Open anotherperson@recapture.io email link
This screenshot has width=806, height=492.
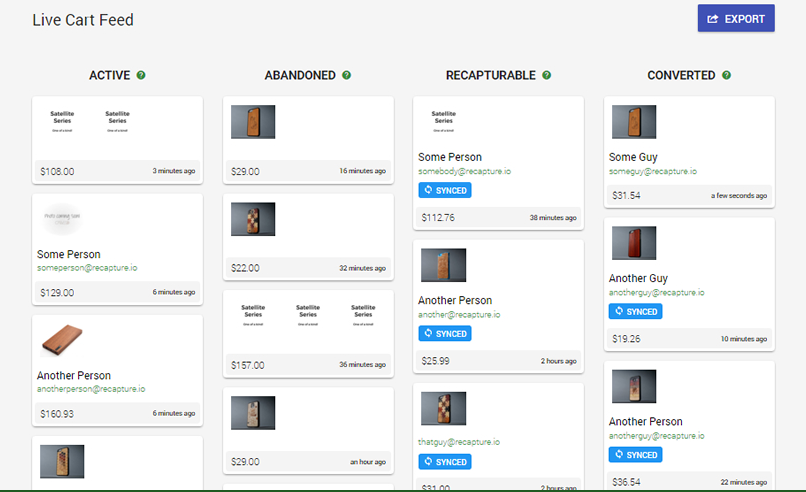(x=91, y=389)
